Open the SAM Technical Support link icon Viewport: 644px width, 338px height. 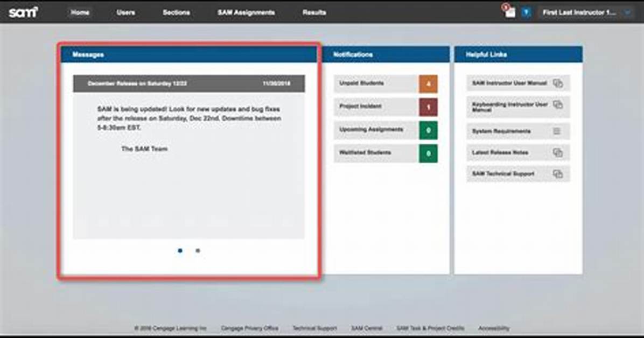click(x=557, y=174)
